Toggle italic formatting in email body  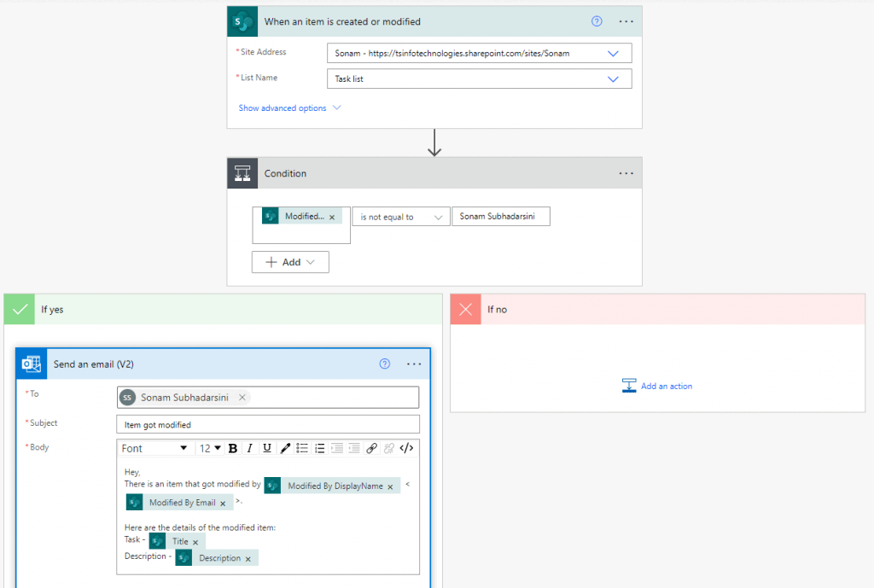tap(250, 449)
